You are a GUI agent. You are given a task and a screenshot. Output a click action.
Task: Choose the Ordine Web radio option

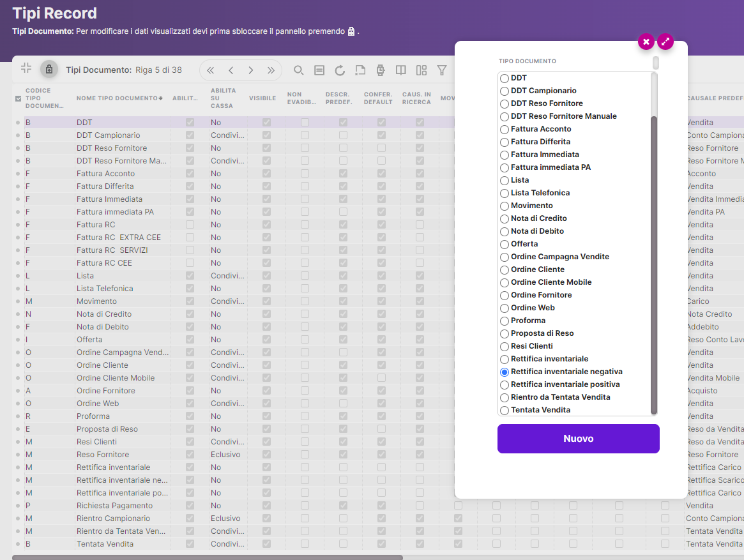coord(505,308)
